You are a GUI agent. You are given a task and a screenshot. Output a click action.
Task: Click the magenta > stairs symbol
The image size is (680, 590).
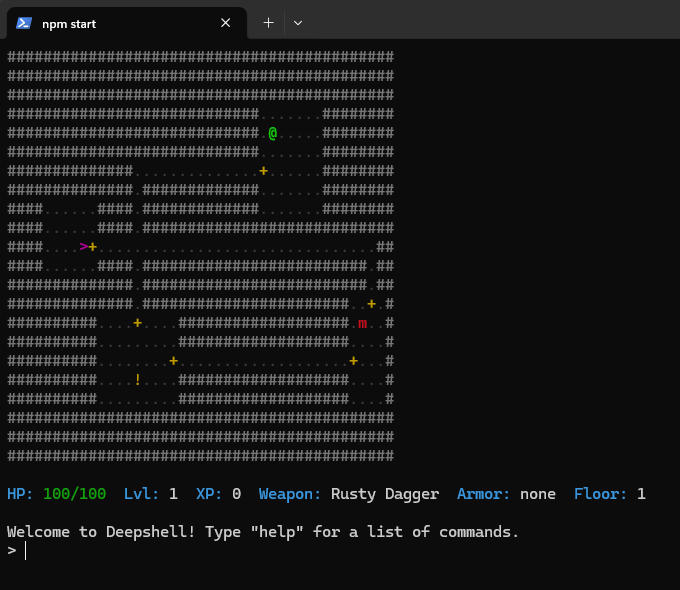84,247
